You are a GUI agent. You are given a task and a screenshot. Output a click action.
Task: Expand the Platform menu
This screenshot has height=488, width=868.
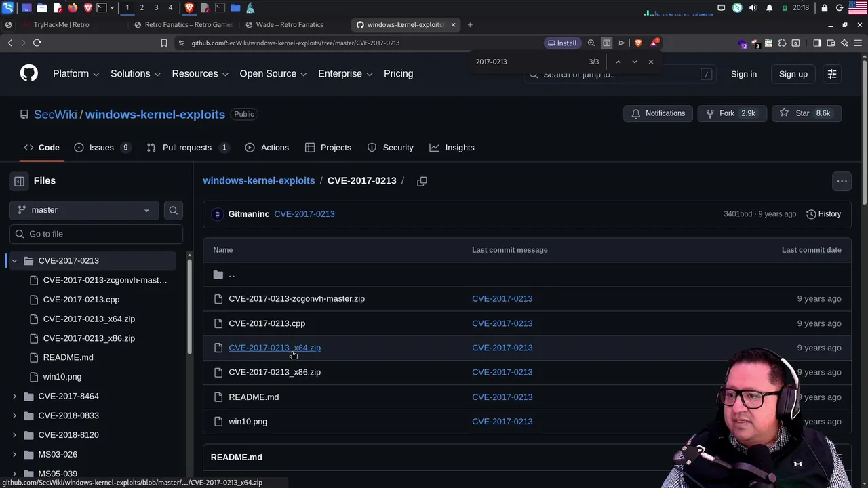pyautogui.click(x=76, y=73)
